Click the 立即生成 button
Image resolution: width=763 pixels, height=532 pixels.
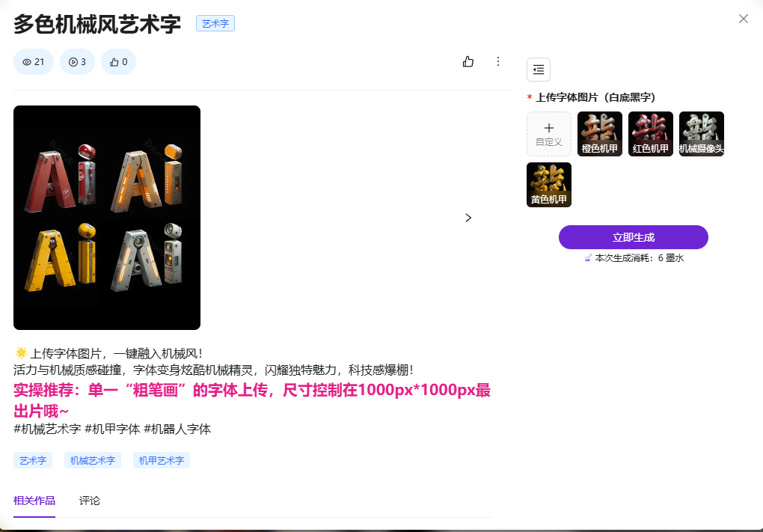coord(633,237)
